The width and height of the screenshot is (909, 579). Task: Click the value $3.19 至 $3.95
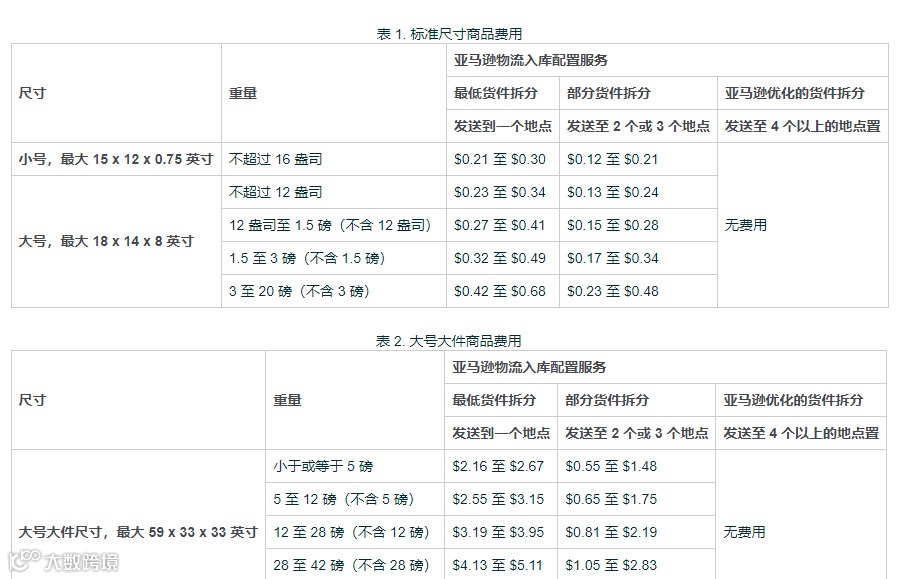tap(498, 533)
